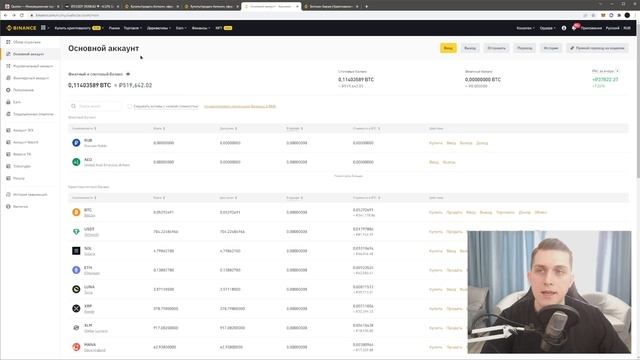Open the user profile icon in header
This screenshot has height=360, width=640.
(x=564, y=28)
